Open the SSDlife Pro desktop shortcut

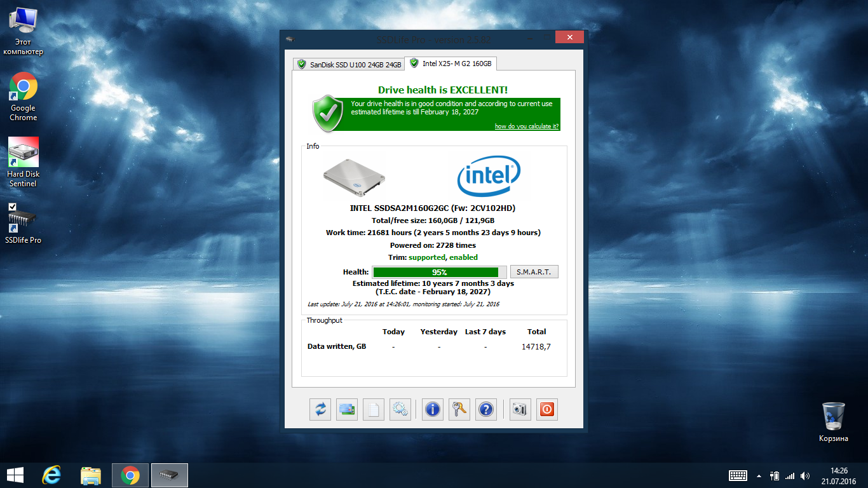click(23, 224)
